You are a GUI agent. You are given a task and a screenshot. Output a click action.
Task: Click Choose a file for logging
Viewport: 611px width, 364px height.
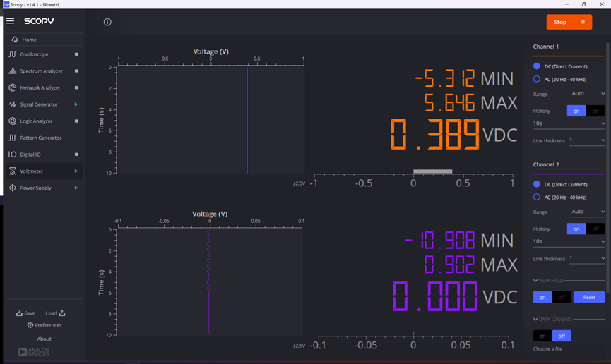(x=547, y=348)
